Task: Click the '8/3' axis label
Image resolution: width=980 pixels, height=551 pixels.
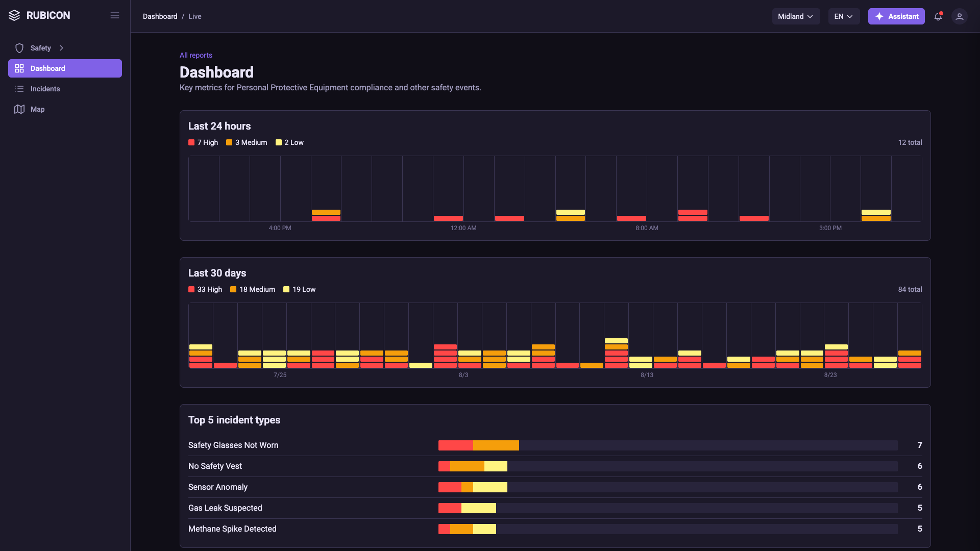Action: point(463,375)
